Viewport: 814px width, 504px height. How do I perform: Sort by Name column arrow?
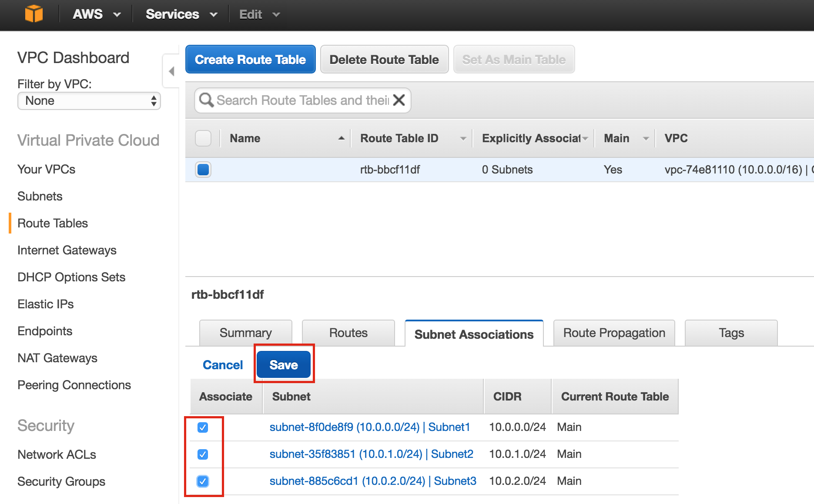(x=342, y=138)
